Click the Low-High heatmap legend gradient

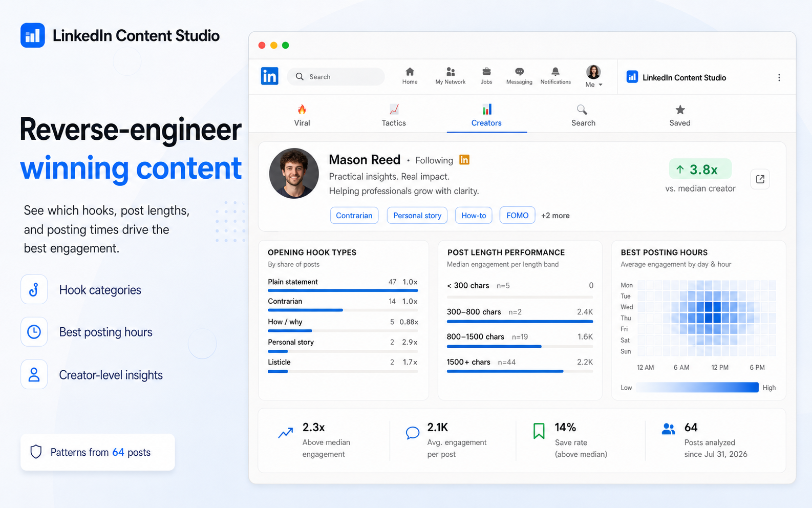tap(697, 388)
